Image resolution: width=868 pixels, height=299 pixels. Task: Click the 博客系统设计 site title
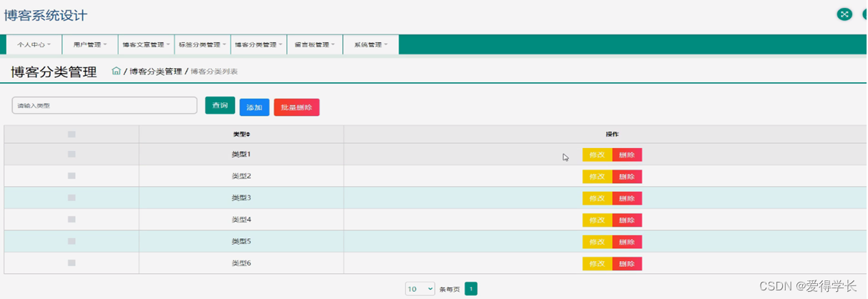pos(46,15)
